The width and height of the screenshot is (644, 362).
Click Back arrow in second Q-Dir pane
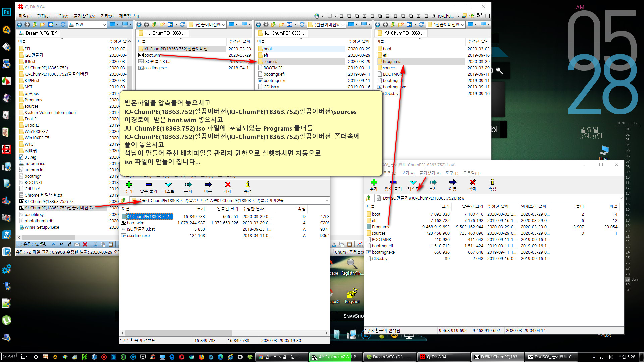[139, 24]
